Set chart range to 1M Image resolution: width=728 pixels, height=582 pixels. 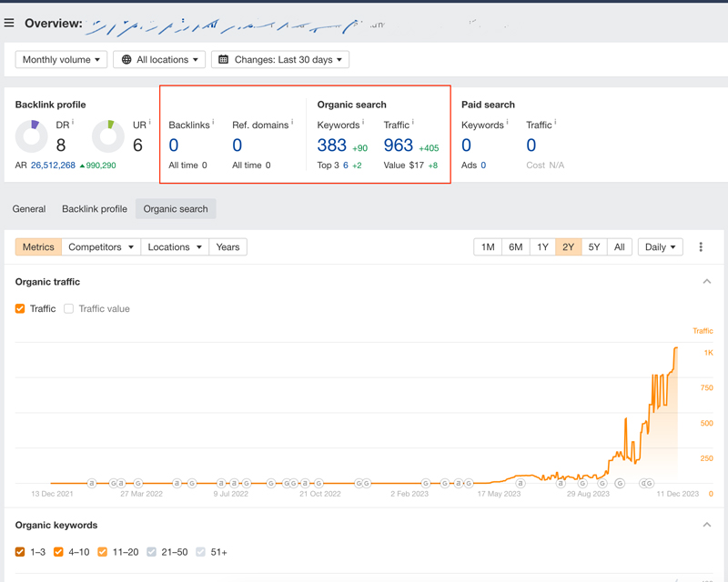pyautogui.click(x=488, y=247)
